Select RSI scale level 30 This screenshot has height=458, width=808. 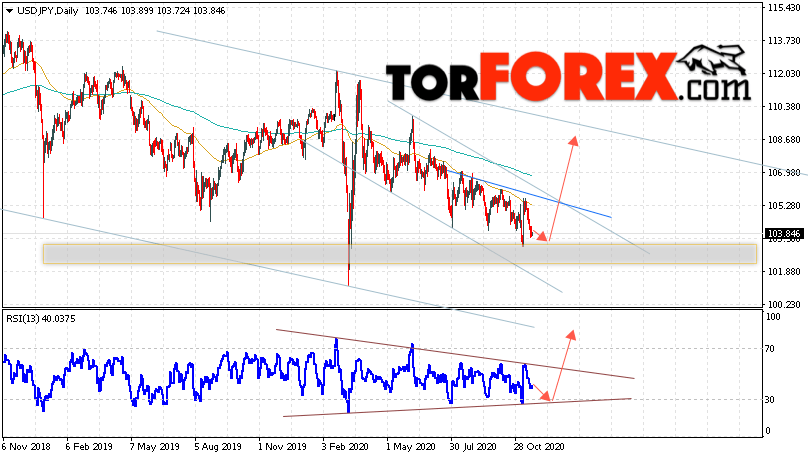coord(770,399)
